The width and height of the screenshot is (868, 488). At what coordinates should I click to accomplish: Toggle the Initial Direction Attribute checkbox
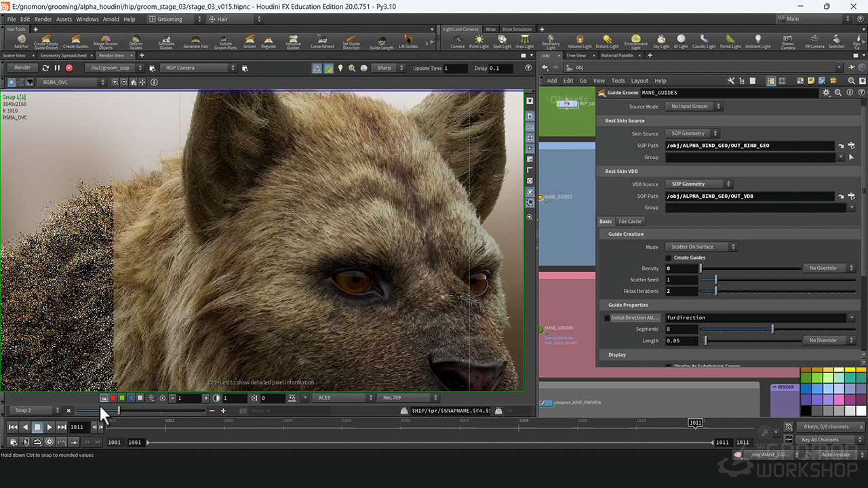click(608, 318)
